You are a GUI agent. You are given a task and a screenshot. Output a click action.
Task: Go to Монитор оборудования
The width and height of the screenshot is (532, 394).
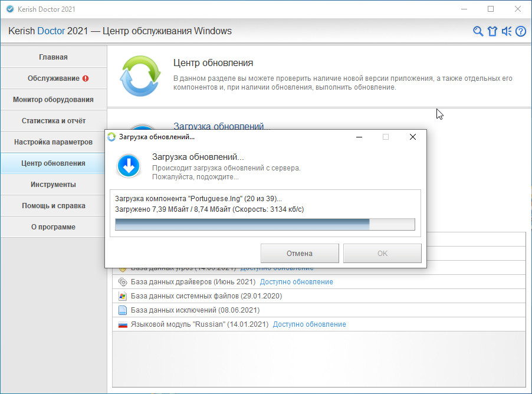[x=53, y=100]
